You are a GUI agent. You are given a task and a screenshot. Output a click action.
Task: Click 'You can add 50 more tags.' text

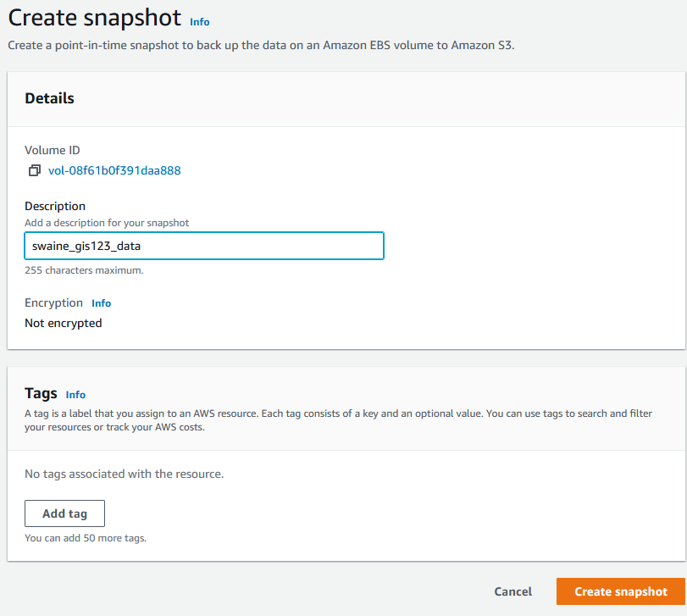pos(86,538)
